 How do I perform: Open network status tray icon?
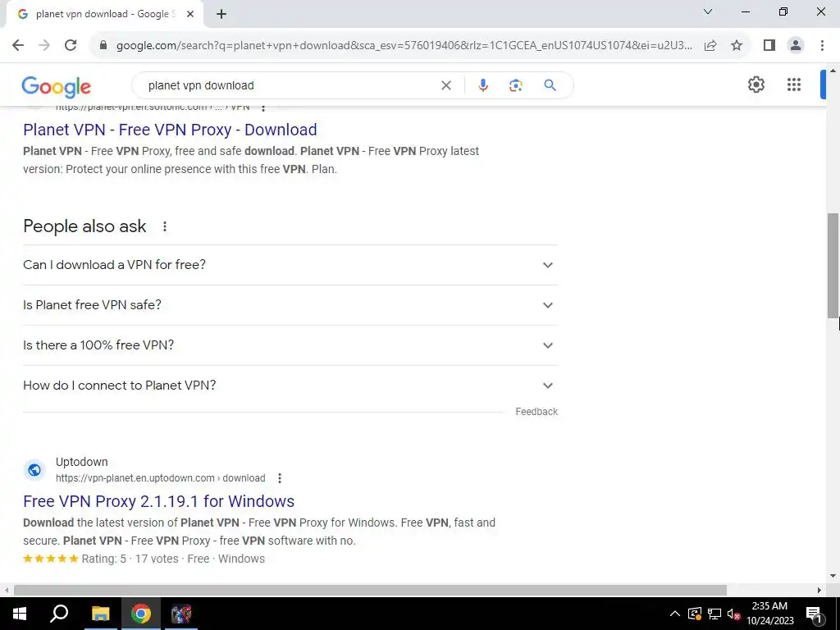[714, 614]
